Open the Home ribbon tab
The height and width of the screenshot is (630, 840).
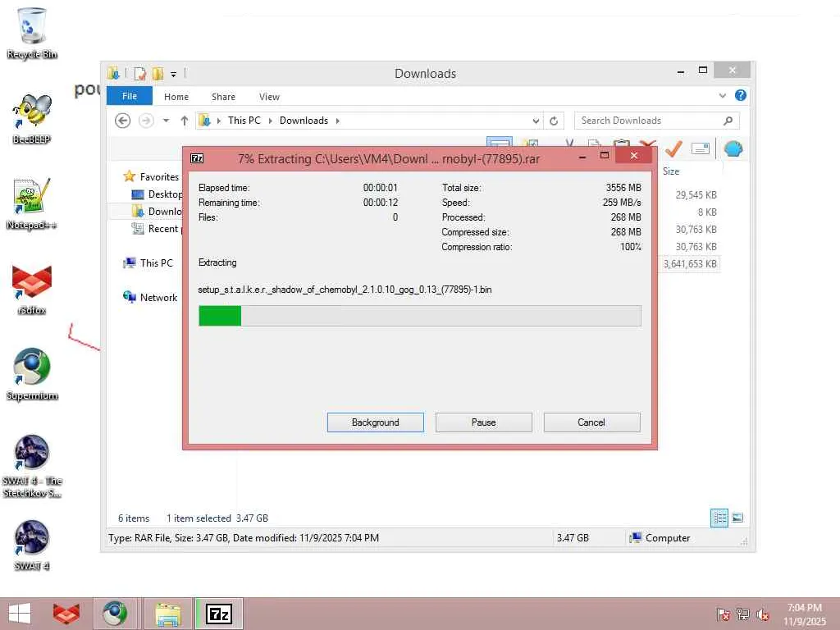coord(176,97)
